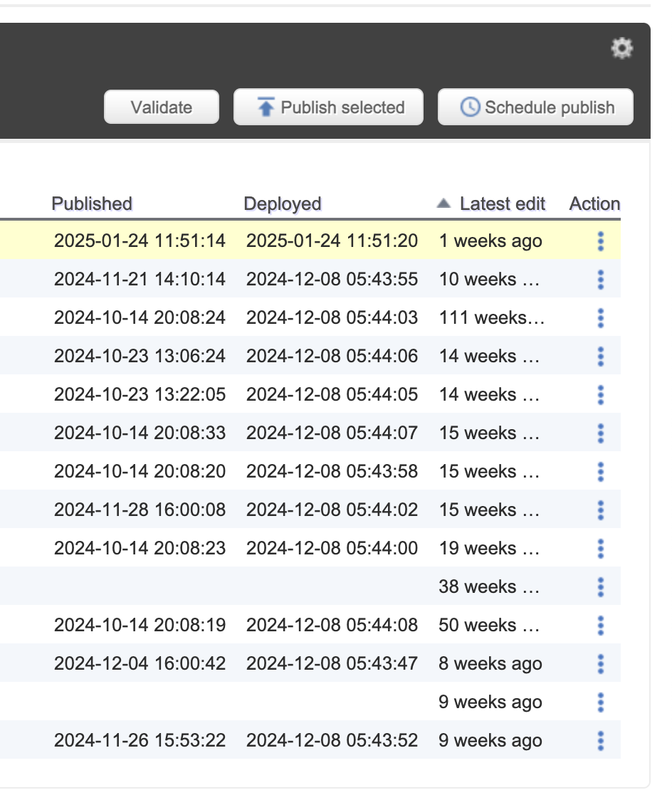Viewport: 672px width, 790px height.
Task: Open action menu for row published 2024-10-23 13:06:24
Action: point(600,356)
